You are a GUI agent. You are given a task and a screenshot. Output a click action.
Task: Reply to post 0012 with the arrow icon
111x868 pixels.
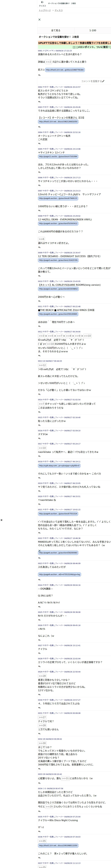(39, 356)
